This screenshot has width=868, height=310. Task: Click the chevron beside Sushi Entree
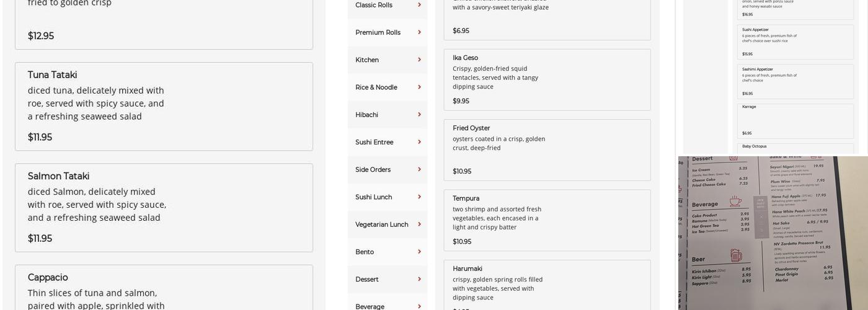[419, 142]
